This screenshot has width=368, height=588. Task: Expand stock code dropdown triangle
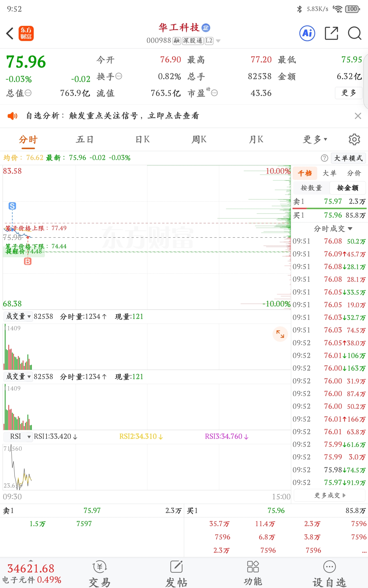click(218, 41)
